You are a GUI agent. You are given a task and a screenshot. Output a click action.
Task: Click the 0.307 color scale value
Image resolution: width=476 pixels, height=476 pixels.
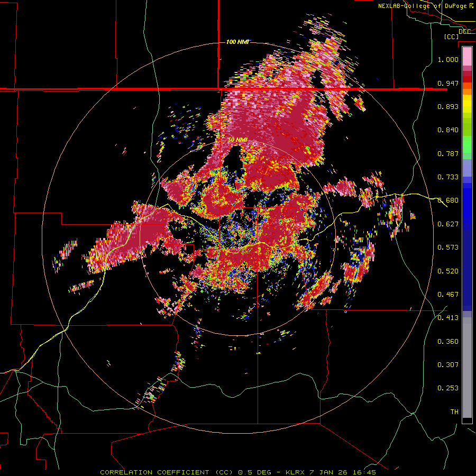(448, 364)
